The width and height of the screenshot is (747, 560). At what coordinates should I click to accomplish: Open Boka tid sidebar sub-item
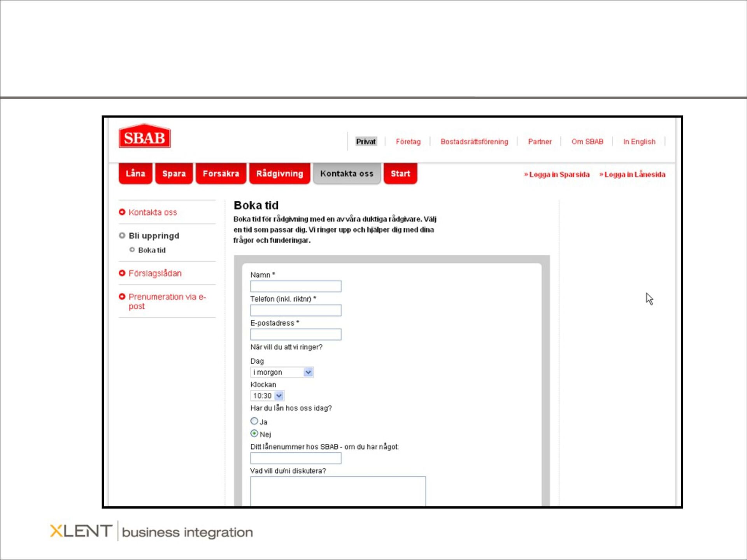152,250
